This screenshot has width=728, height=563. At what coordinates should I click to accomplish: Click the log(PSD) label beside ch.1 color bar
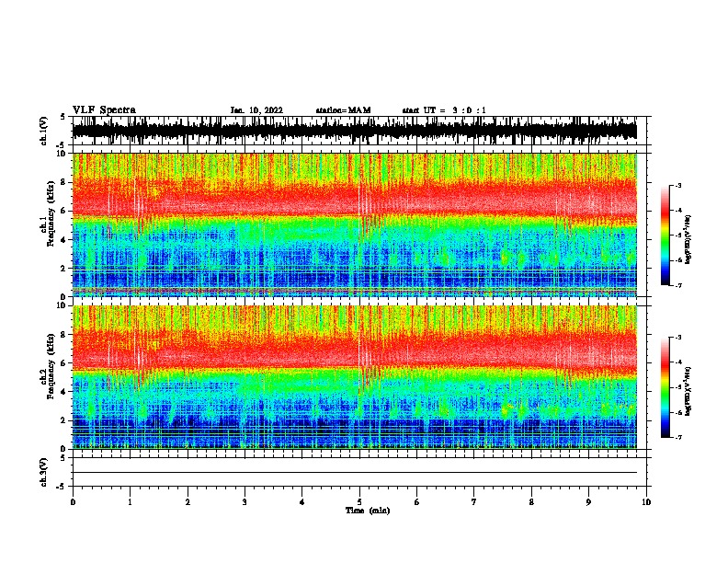(688, 239)
